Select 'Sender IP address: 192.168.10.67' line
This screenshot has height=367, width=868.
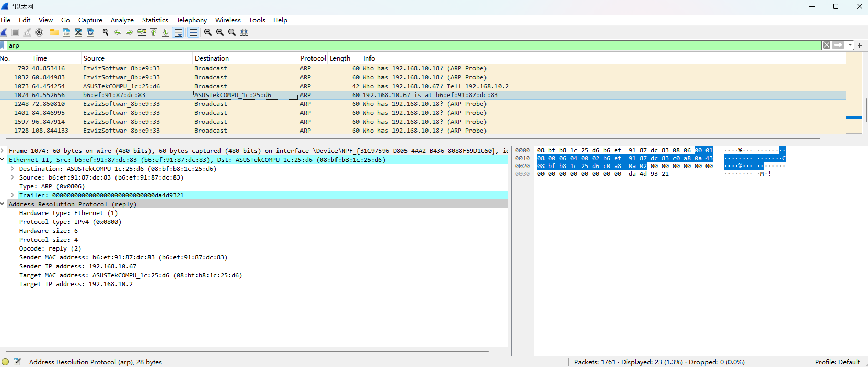coord(78,266)
